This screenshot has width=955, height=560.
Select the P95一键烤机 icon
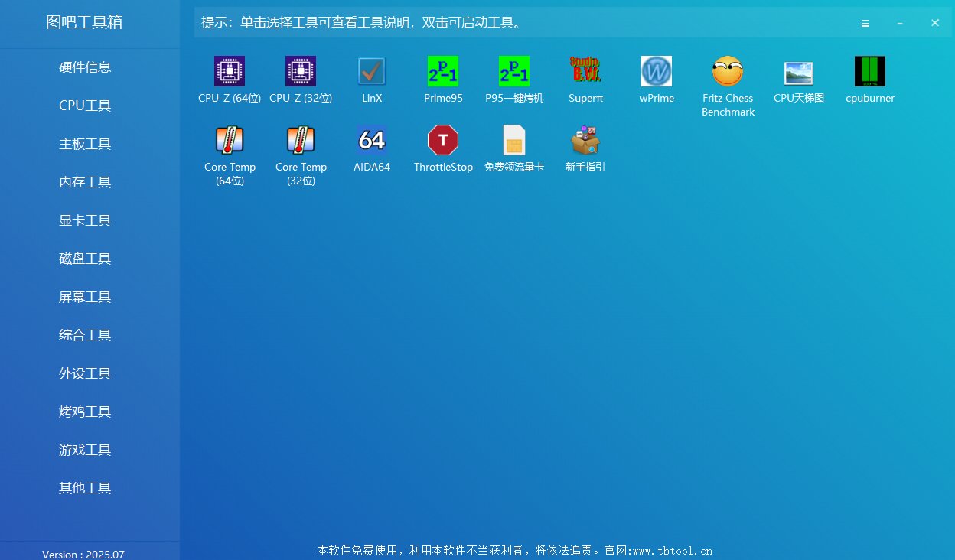514,71
